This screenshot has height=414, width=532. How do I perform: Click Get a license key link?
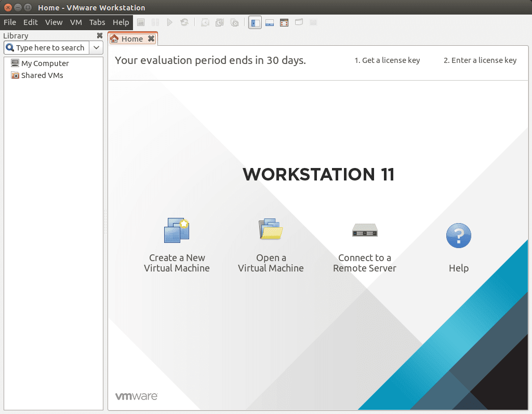387,60
